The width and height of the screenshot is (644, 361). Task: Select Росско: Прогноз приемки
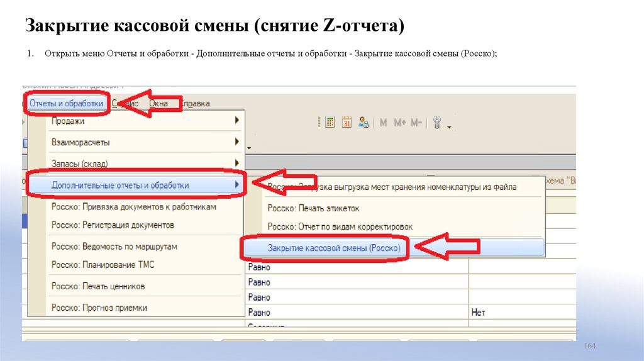[x=136, y=308]
